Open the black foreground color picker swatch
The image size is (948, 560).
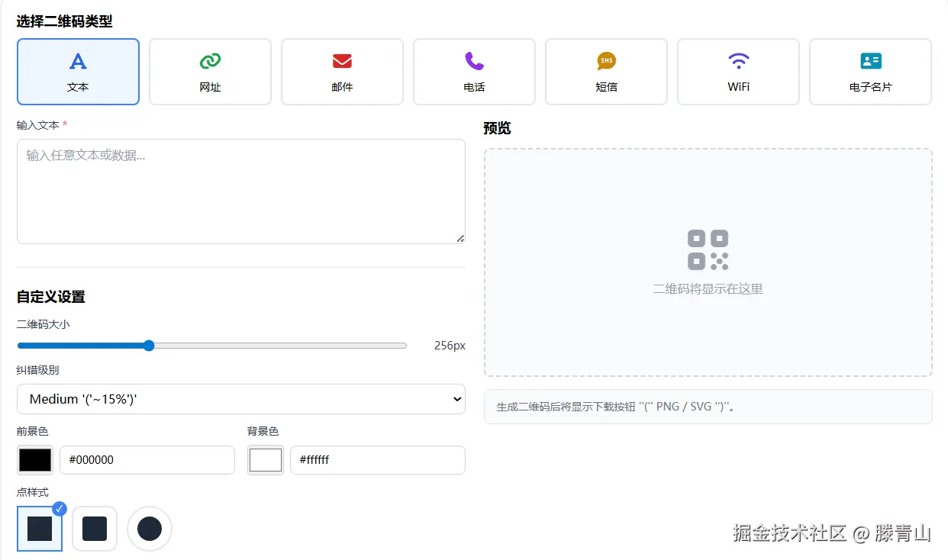(34, 459)
